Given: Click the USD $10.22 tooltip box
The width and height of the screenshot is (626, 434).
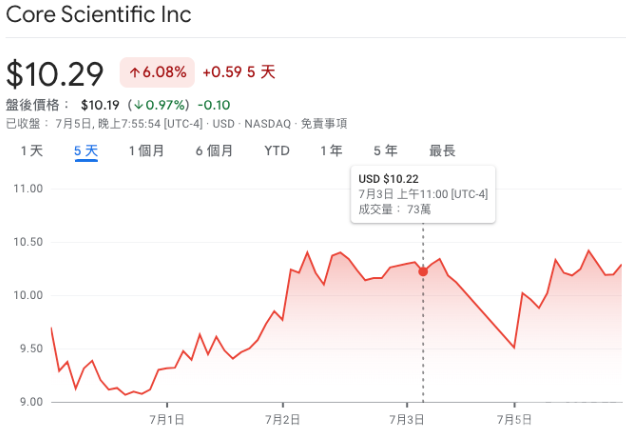Looking at the screenshot, I should [x=423, y=194].
